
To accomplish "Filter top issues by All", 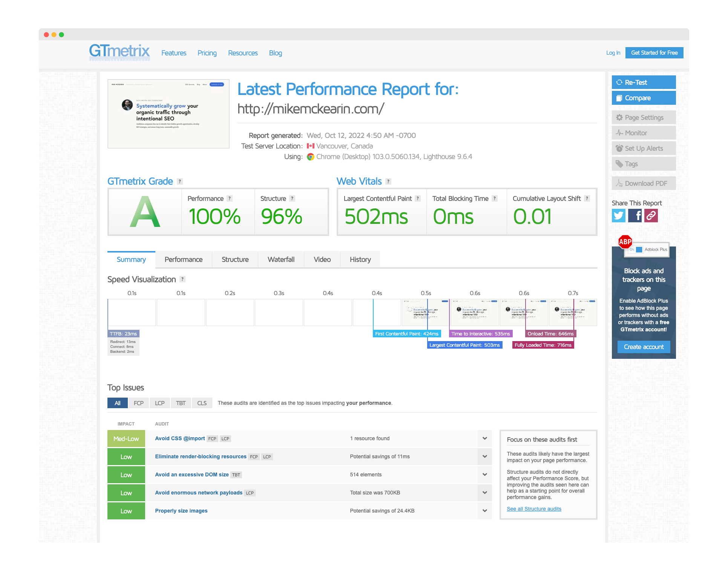I will (118, 403).
